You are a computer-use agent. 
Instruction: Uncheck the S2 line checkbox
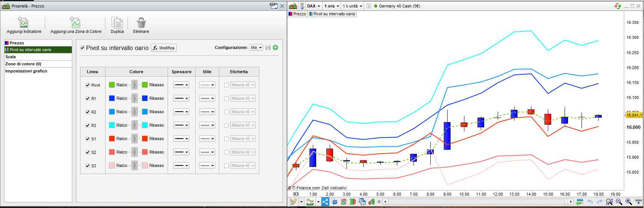88,152
